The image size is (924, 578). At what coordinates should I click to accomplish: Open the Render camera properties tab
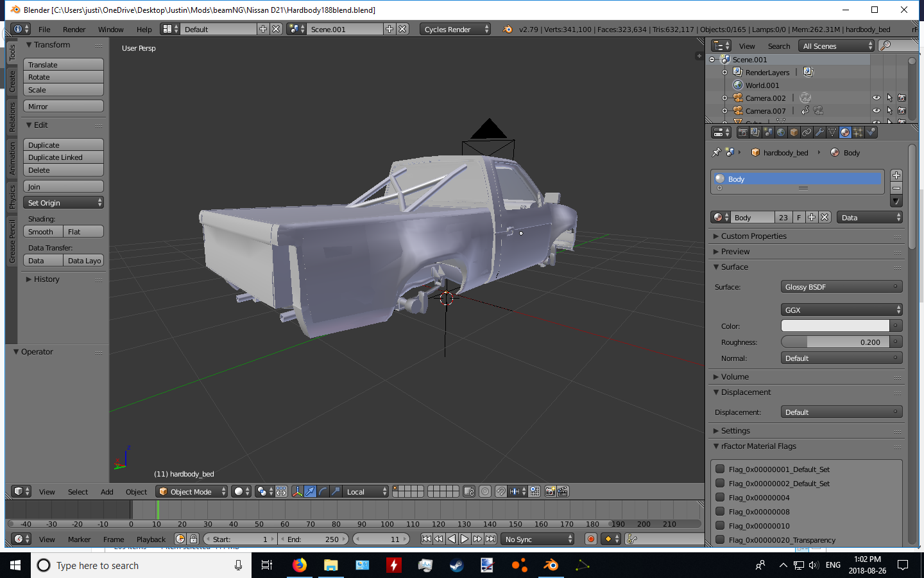tap(742, 132)
